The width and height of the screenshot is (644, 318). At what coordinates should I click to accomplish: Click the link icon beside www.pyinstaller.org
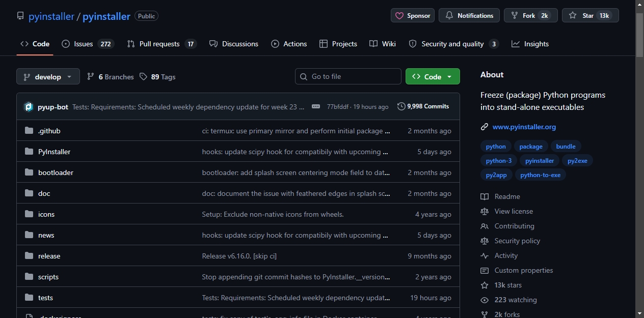coord(485,127)
